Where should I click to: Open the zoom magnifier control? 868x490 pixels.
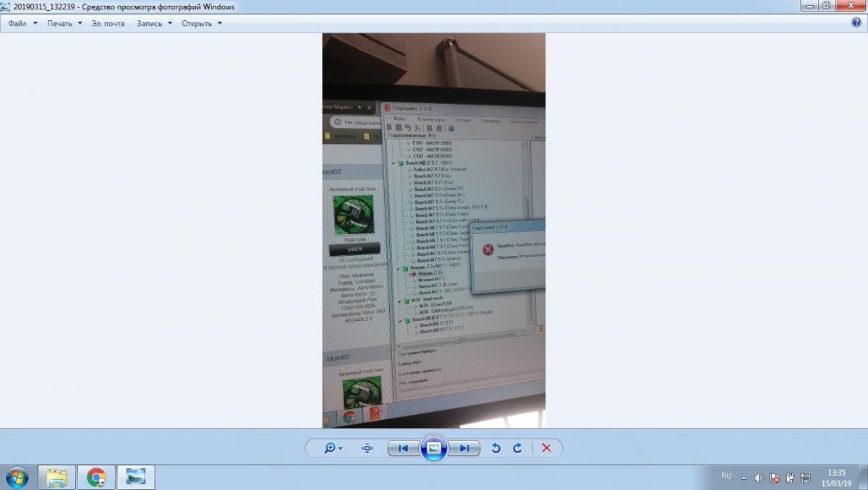click(333, 448)
